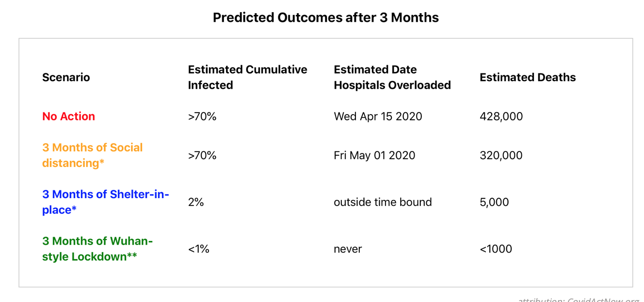Click the 'Predicted Outcomes after 3 Months' title
This screenshot has height=302, width=644.
325,18
